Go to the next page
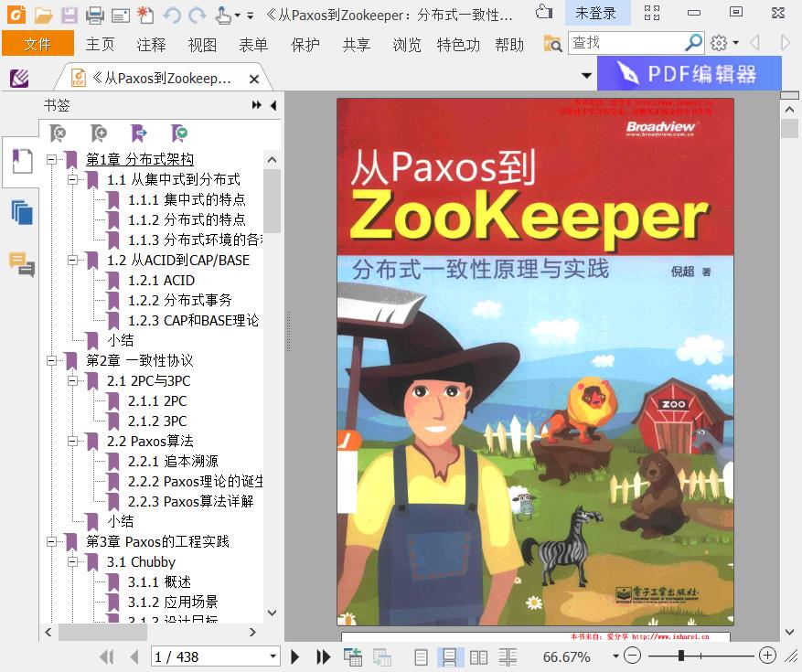The width and height of the screenshot is (802, 672). [x=295, y=656]
